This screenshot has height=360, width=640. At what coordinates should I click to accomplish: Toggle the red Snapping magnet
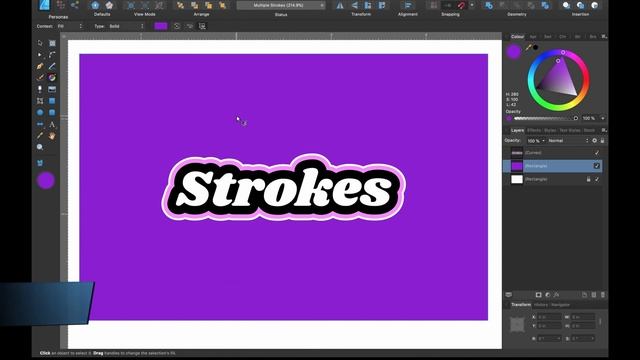(x=461, y=5)
